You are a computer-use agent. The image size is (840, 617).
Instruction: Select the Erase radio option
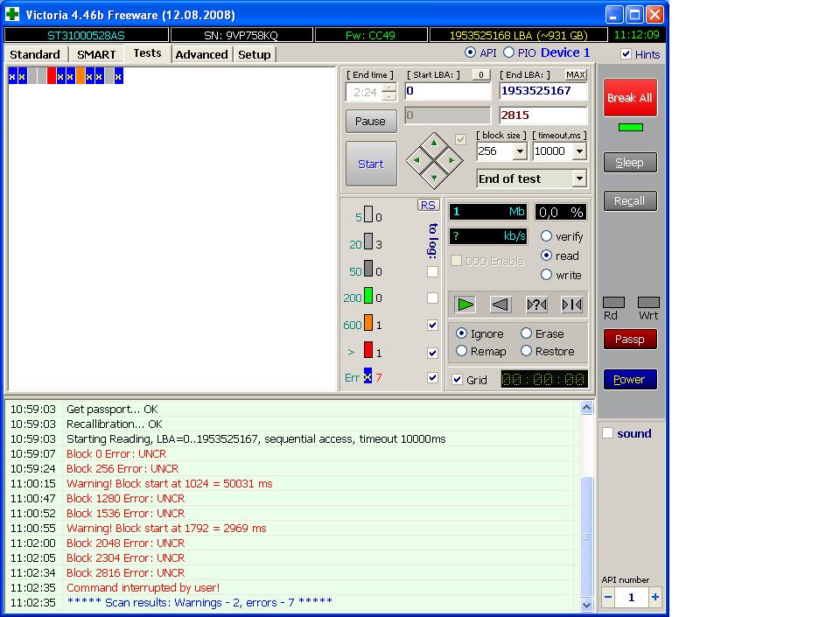pyautogui.click(x=526, y=333)
